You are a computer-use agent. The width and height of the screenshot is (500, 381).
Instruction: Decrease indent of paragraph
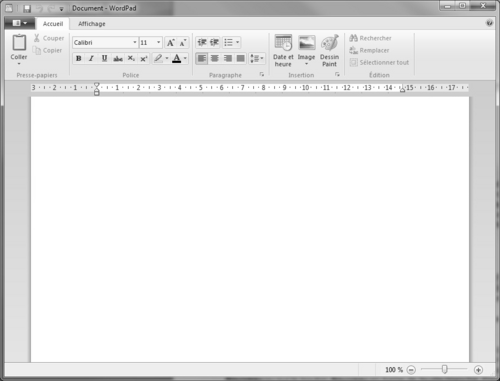[202, 42]
